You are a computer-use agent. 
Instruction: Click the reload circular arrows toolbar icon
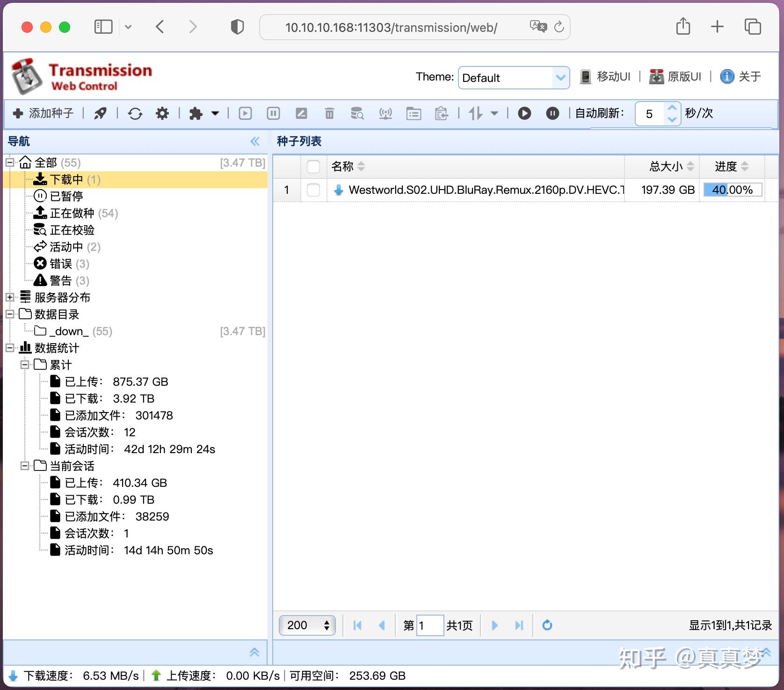135,113
